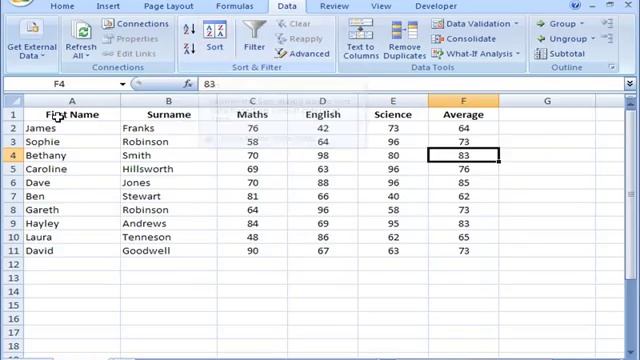Image resolution: width=640 pixels, height=360 pixels.
Task: Open the Developer tab
Action: tap(436, 6)
